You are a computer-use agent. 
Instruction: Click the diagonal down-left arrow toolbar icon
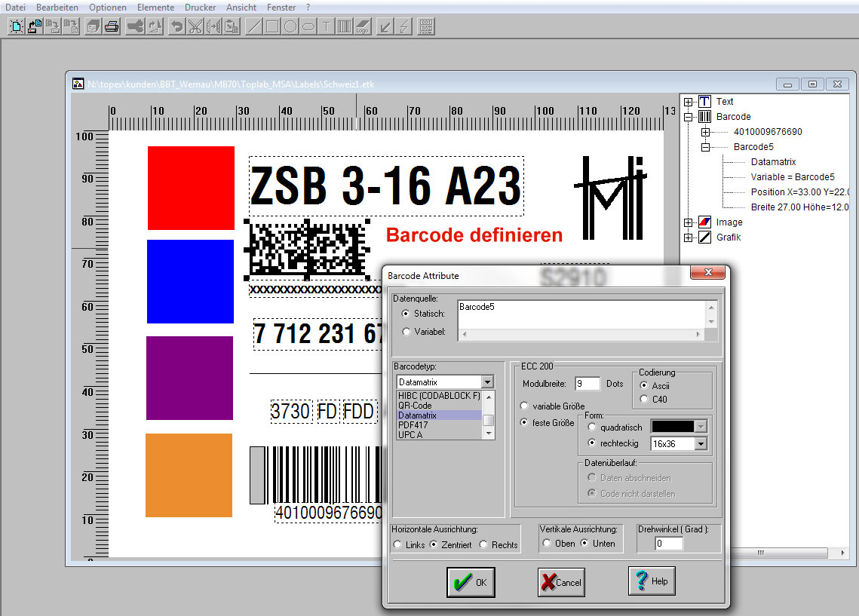tap(385, 26)
